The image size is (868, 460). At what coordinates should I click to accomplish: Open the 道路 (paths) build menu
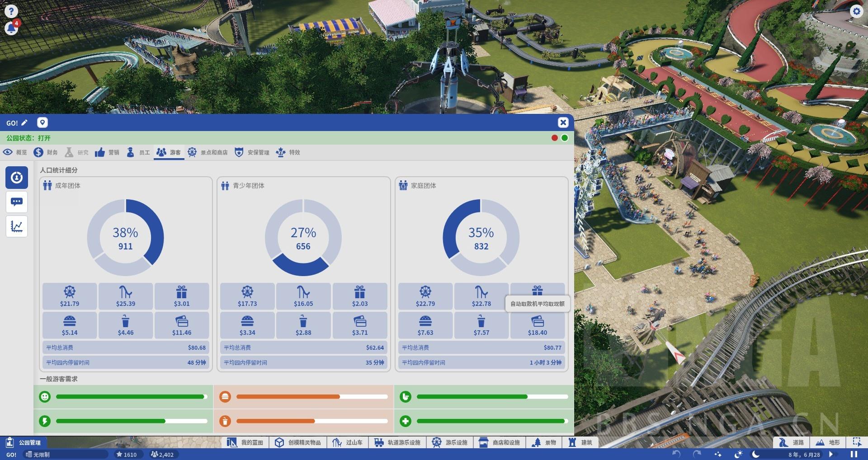click(790, 442)
